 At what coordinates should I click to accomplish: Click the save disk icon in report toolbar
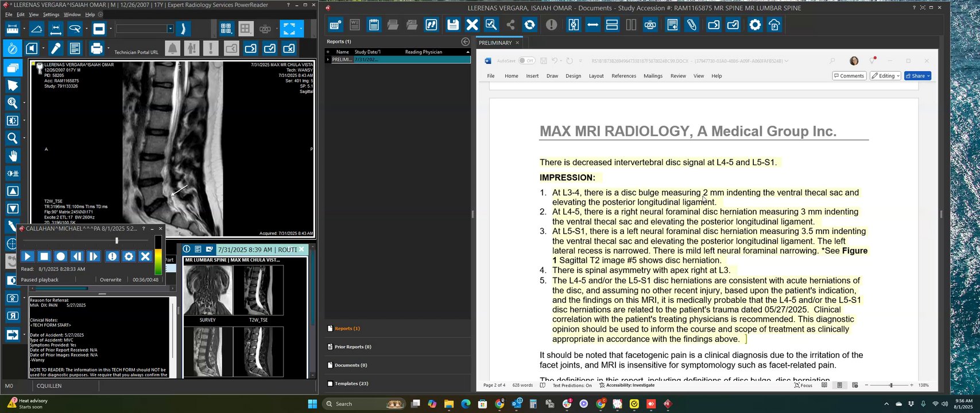[x=453, y=25]
